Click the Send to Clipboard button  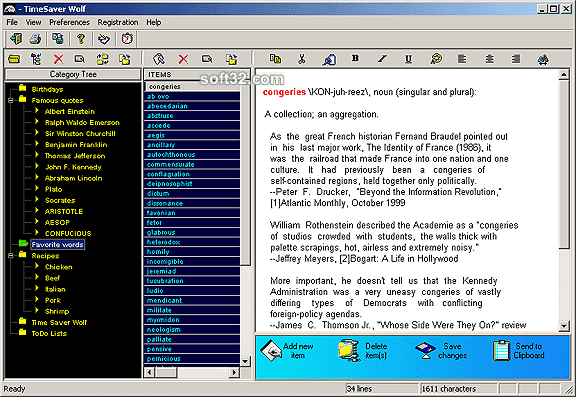pyautogui.click(x=519, y=351)
